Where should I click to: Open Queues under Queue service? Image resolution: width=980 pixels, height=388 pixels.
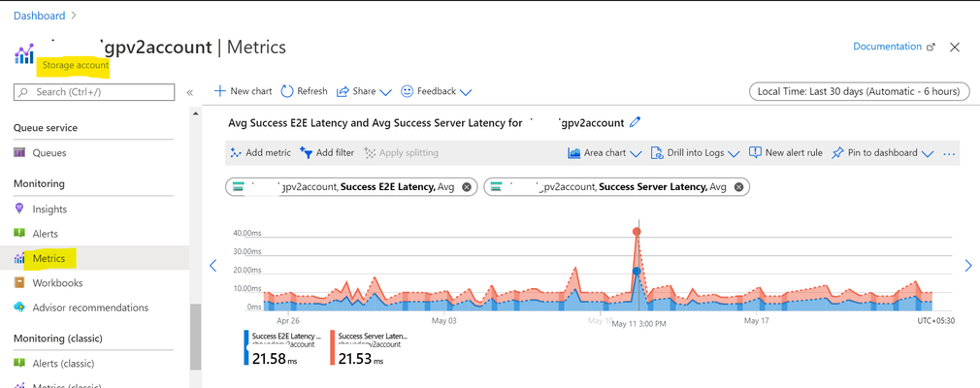click(49, 152)
